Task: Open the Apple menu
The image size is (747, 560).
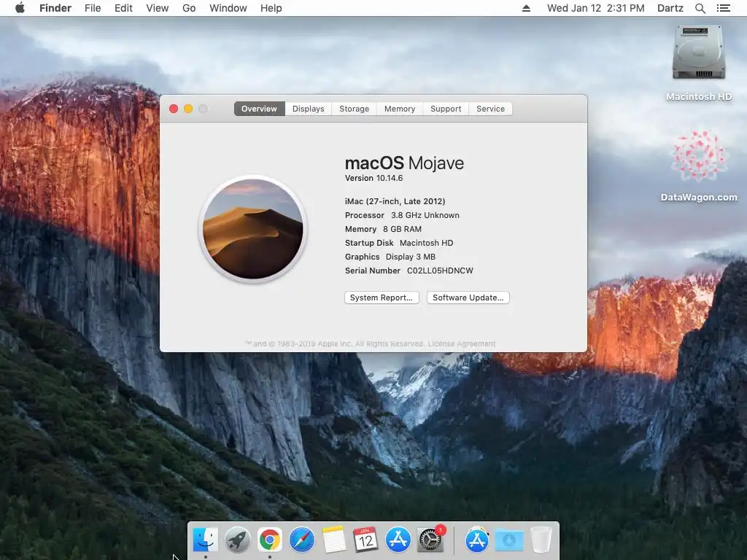Action: (x=20, y=8)
